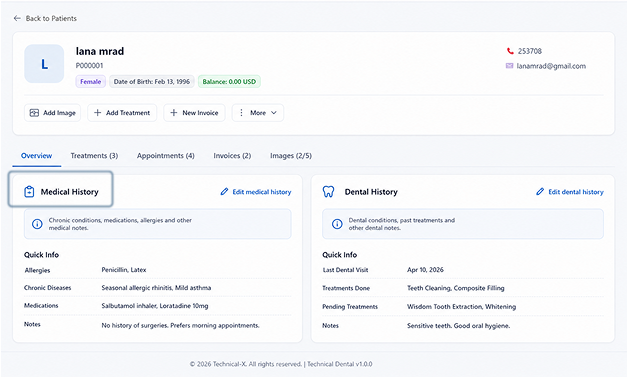The image size is (627, 377).
Task: Click the Add Image button label
Action: pos(59,113)
